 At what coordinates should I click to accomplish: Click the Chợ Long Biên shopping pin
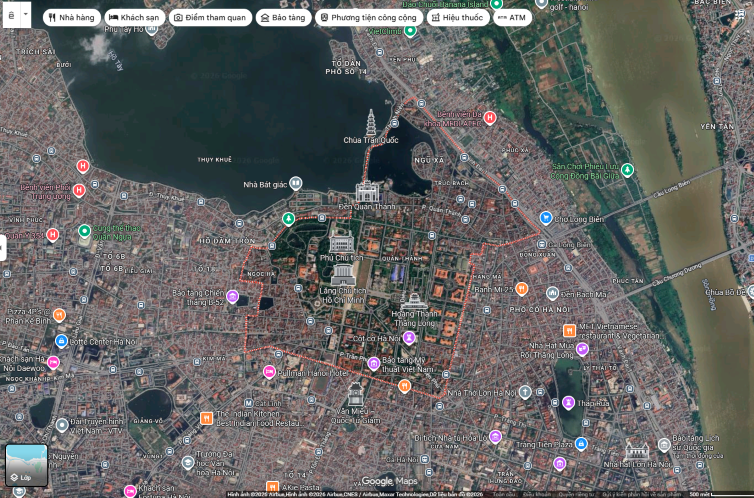[545, 218]
